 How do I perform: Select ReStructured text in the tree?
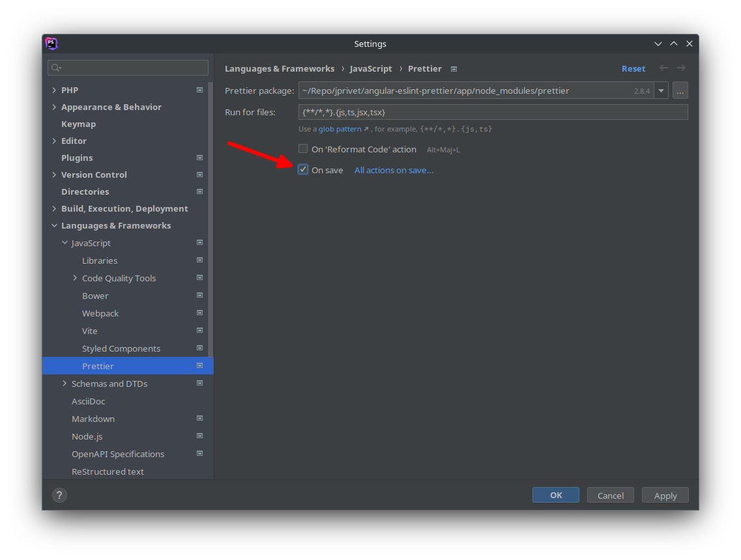click(108, 471)
